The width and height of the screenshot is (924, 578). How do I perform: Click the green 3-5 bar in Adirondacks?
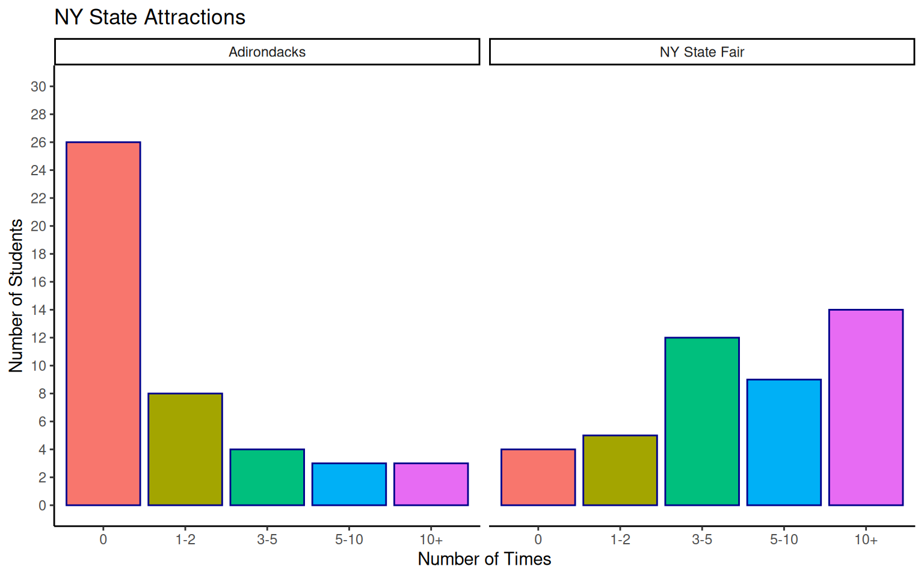[x=267, y=477]
